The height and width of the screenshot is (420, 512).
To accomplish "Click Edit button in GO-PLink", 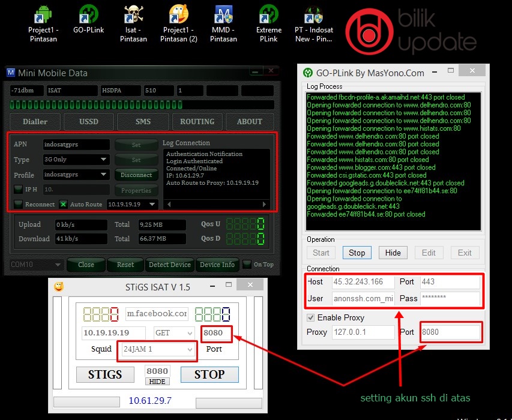I will coord(429,253).
